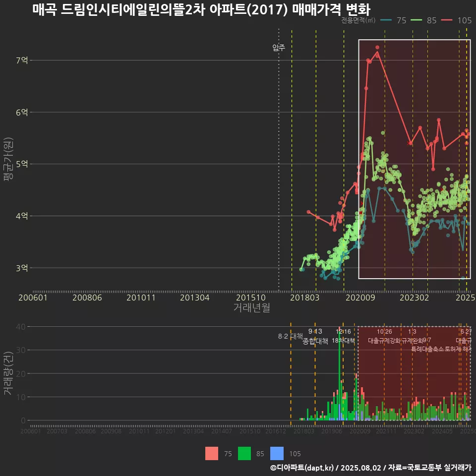Click the 20 label on volume chart

point(21,374)
